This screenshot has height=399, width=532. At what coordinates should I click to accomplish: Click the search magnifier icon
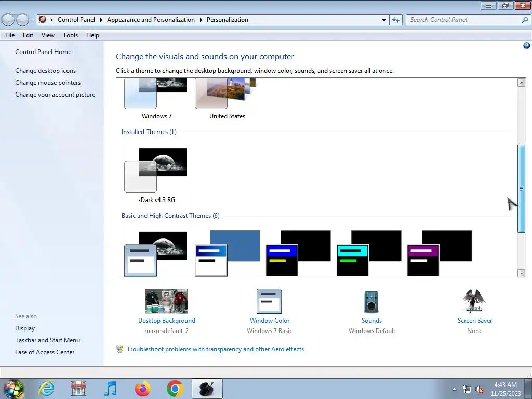click(525, 20)
